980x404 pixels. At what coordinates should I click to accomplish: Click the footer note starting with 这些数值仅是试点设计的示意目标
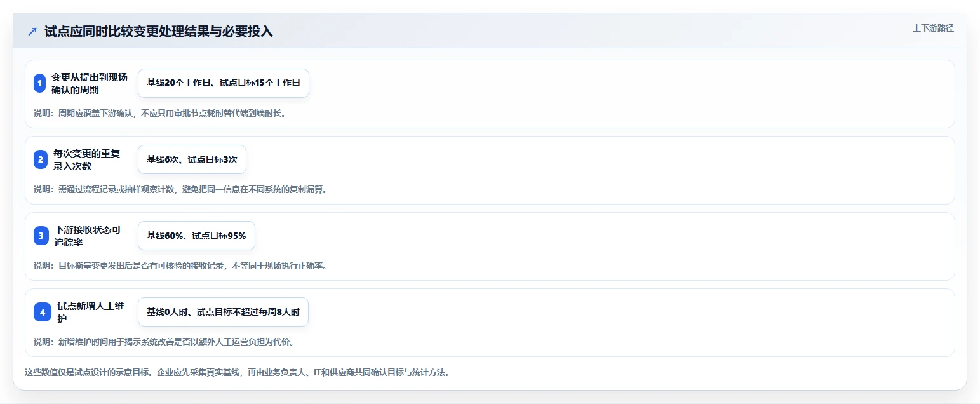pos(238,372)
